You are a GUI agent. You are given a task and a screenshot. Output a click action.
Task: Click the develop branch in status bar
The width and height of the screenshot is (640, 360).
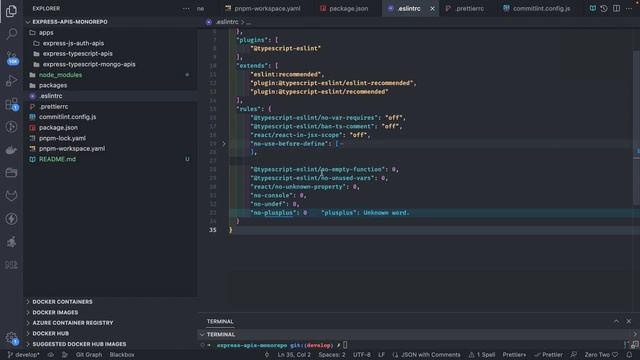pos(24,355)
